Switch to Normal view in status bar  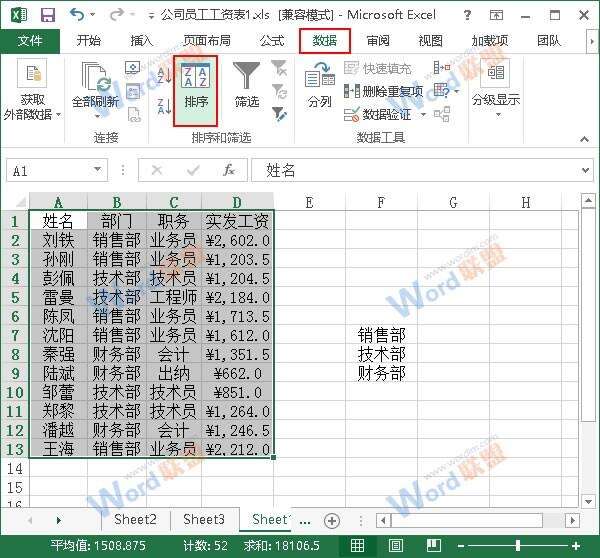tap(357, 545)
